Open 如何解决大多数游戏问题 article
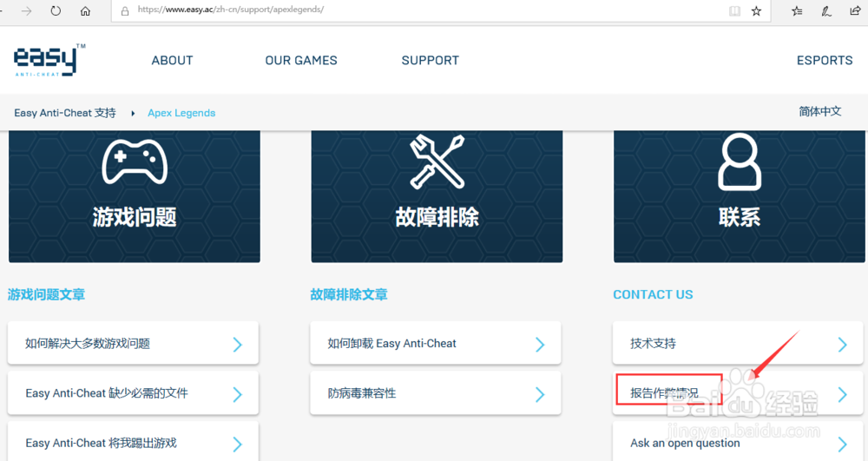 point(133,343)
